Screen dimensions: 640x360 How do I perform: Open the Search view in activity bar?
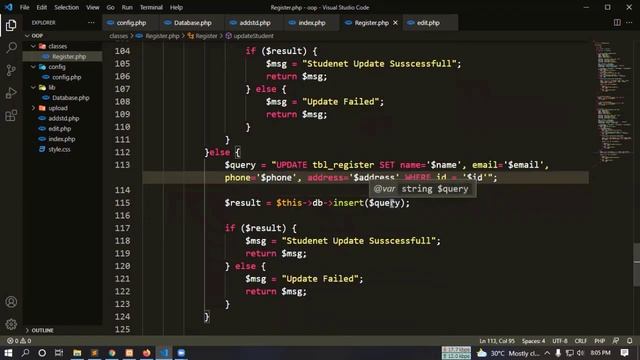pyautogui.click(x=11, y=47)
